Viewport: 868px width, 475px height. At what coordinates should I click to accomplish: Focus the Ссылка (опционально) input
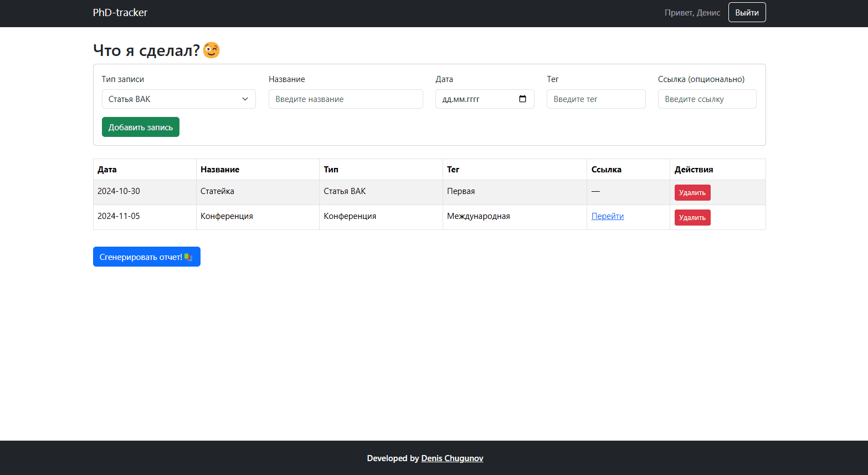pos(706,99)
